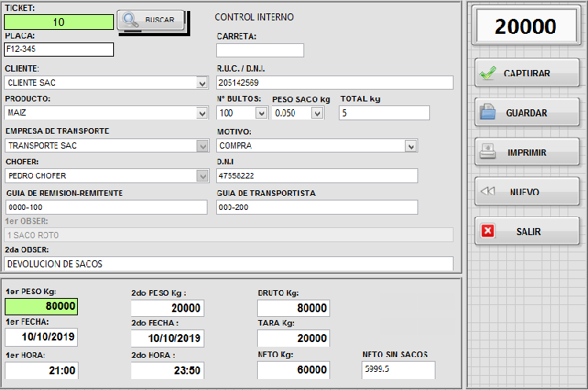
Task: Click the rewind arrows icon on Nuevo
Action: 488,191
